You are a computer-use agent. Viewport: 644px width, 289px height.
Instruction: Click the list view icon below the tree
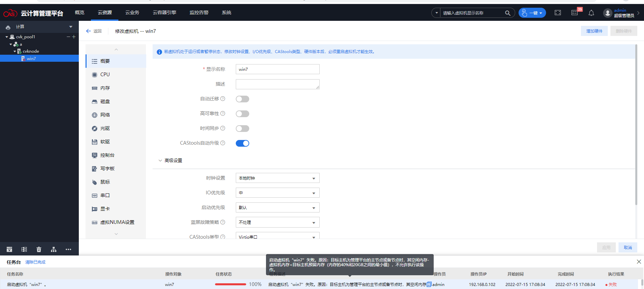tap(24, 249)
